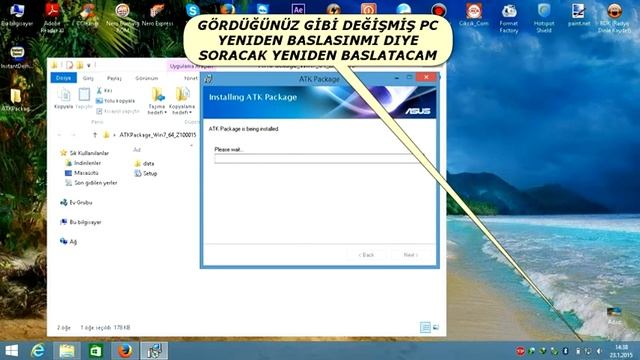Select Ağ in navigation pane

pos(69,242)
